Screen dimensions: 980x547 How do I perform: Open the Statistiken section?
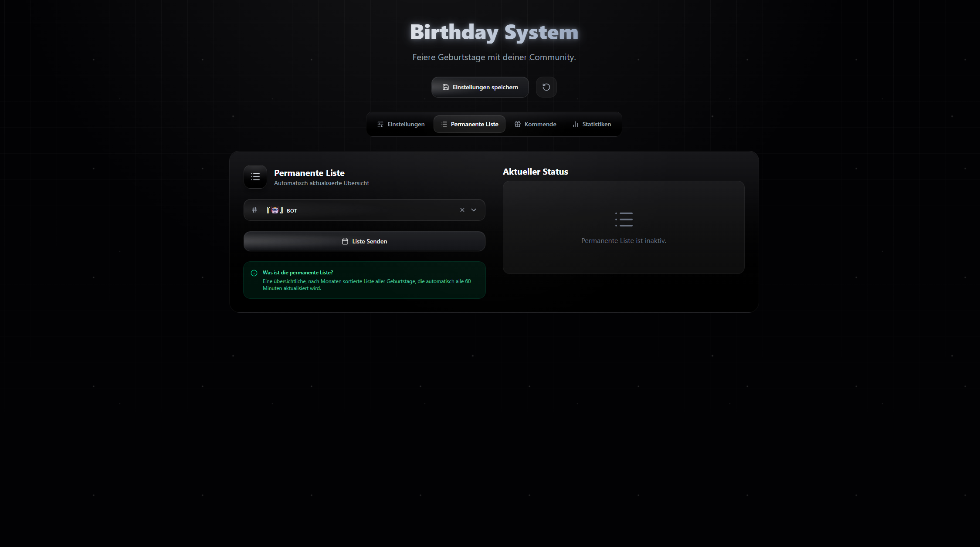pyautogui.click(x=592, y=124)
